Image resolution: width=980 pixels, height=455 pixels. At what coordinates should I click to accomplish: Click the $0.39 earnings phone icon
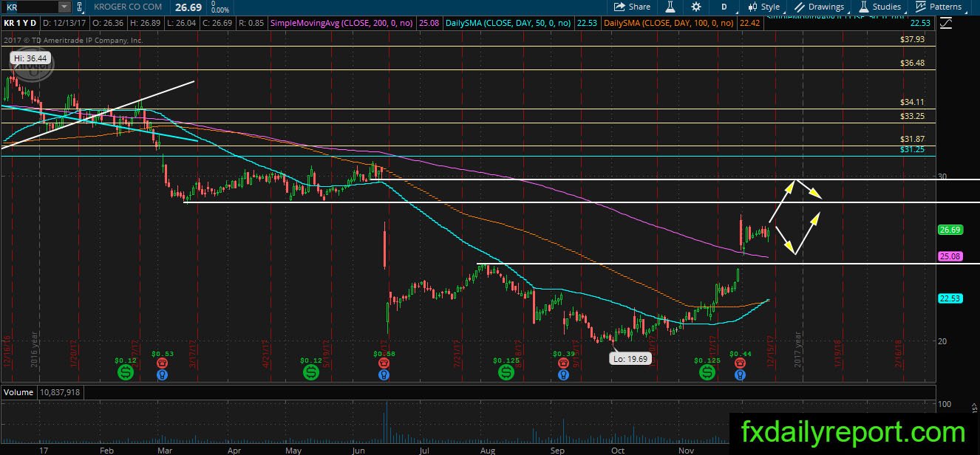pyautogui.click(x=564, y=363)
